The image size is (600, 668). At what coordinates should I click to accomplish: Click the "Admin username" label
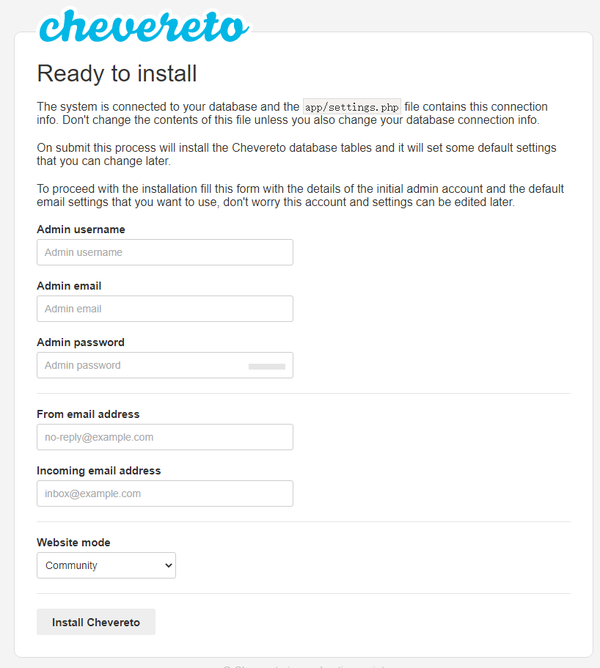click(x=81, y=230)
